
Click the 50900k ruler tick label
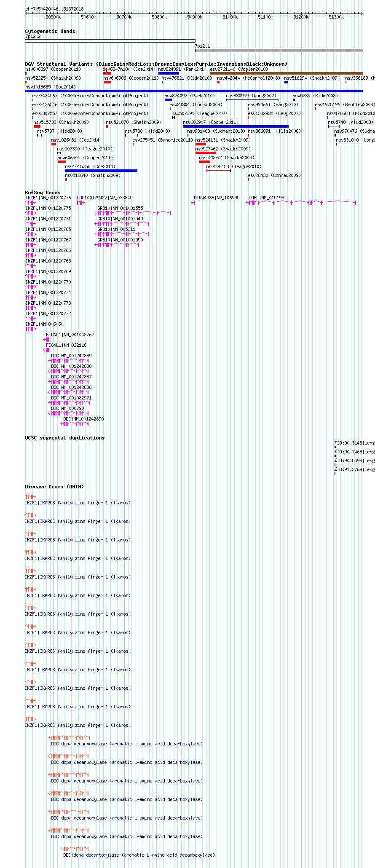pyautogui.click(x=195, y=17)
